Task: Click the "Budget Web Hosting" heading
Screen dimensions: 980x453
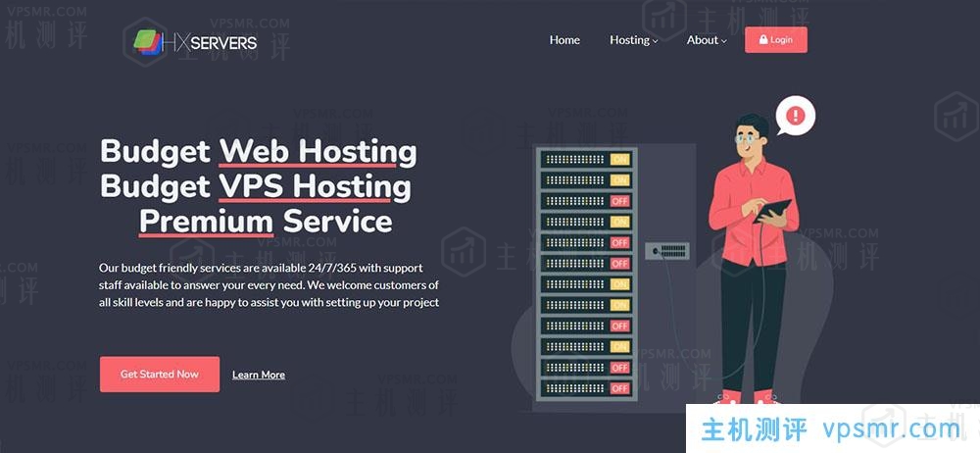Action: pyautogui.click(x=258, y=152)
